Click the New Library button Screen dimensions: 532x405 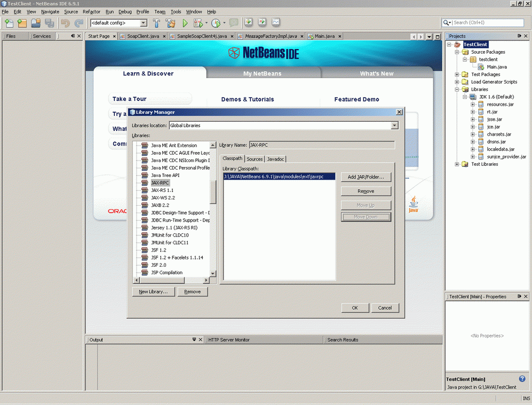153,292
